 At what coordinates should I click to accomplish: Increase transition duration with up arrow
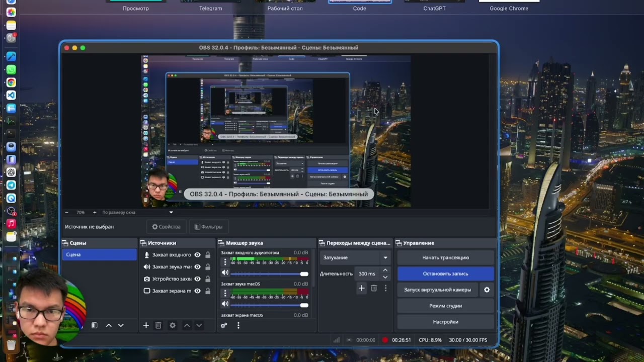(385, 270)
